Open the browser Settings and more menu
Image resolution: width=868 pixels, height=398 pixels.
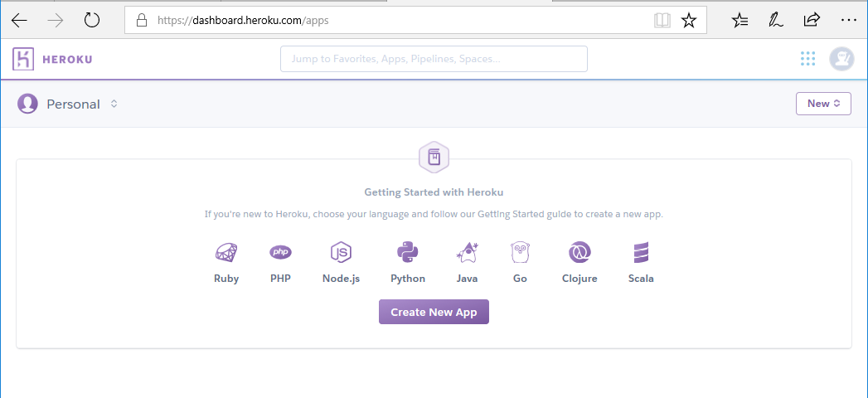point(848,20)
